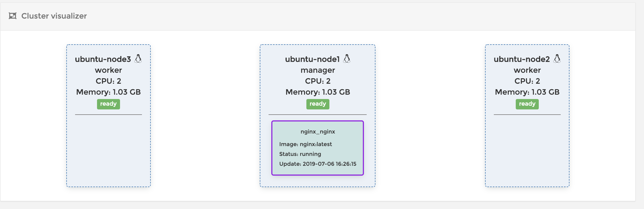Click the Status: running line
Viewport: 644px width, 209px height.
[x=300, y=154]
